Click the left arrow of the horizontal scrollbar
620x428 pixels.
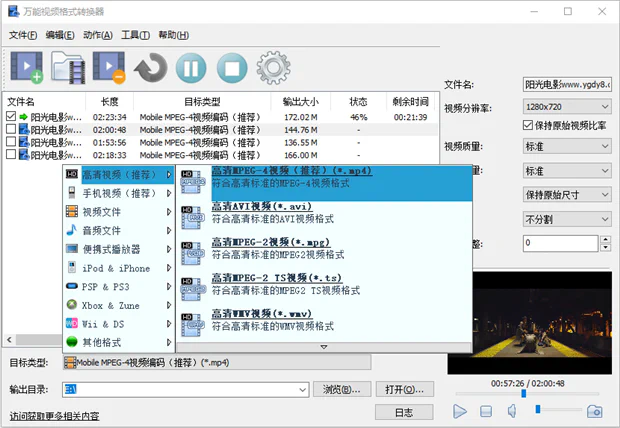pos(9,339)
